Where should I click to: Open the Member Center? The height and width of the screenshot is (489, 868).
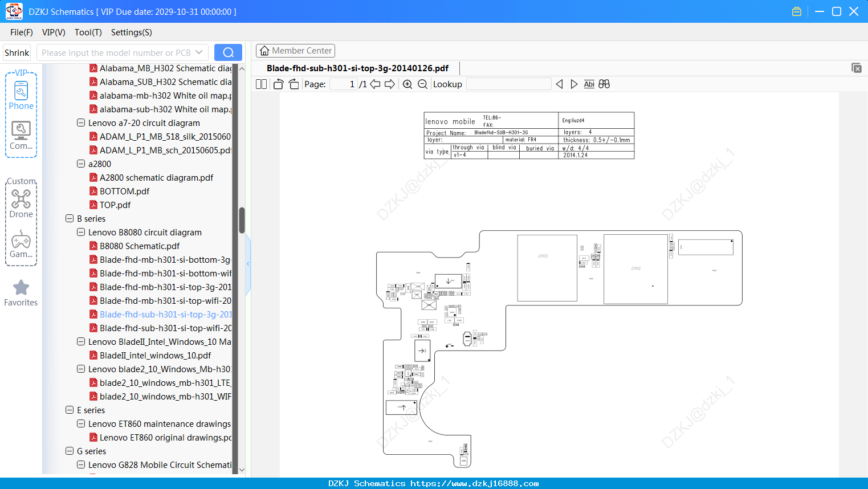[295, 51]
